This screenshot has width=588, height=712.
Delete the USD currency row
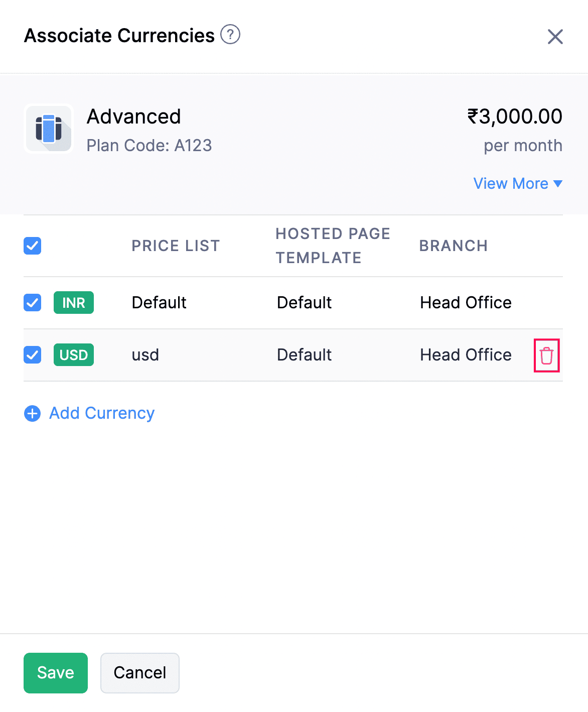tap(546, 355)
